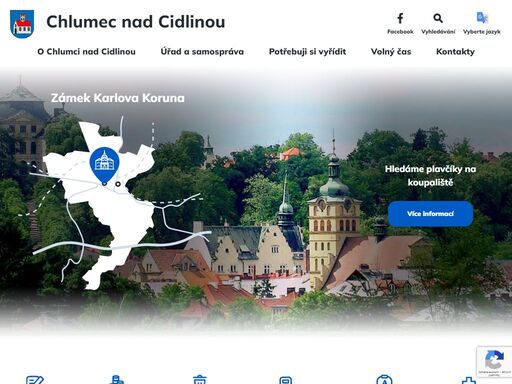Image resolution: width=512 pixels, height=384 pixels.
Task: Open the Vyberte jazyk translate icon
Action: 482,18
